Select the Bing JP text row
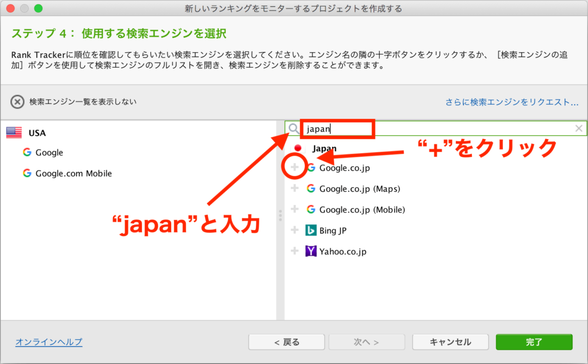 point(333,231)
